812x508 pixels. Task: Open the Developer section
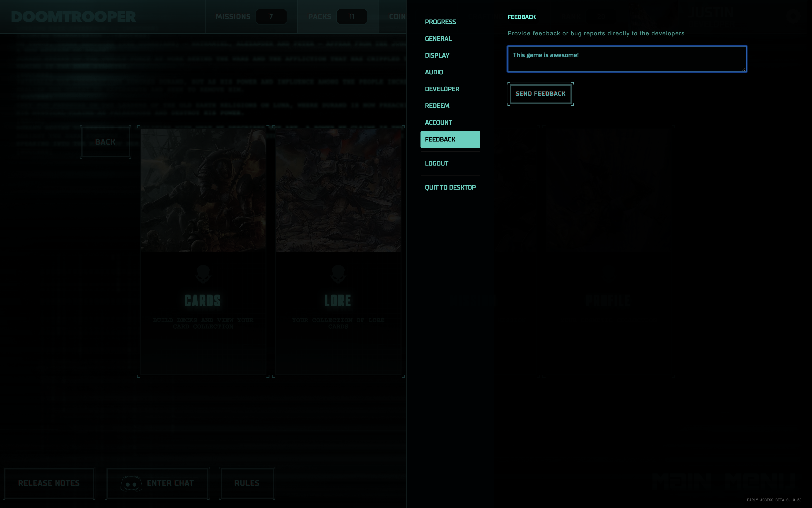[450, 89]
